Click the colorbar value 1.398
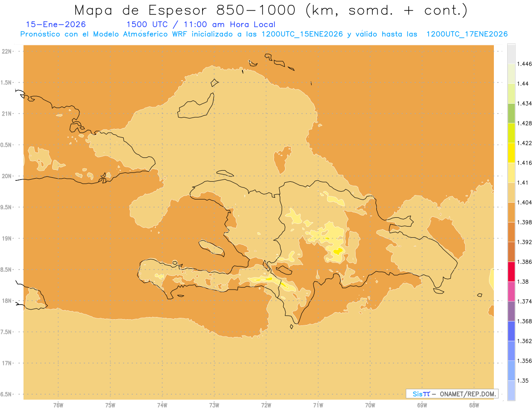The height and width of the screenshot is (411, 532). click(525, 222)
